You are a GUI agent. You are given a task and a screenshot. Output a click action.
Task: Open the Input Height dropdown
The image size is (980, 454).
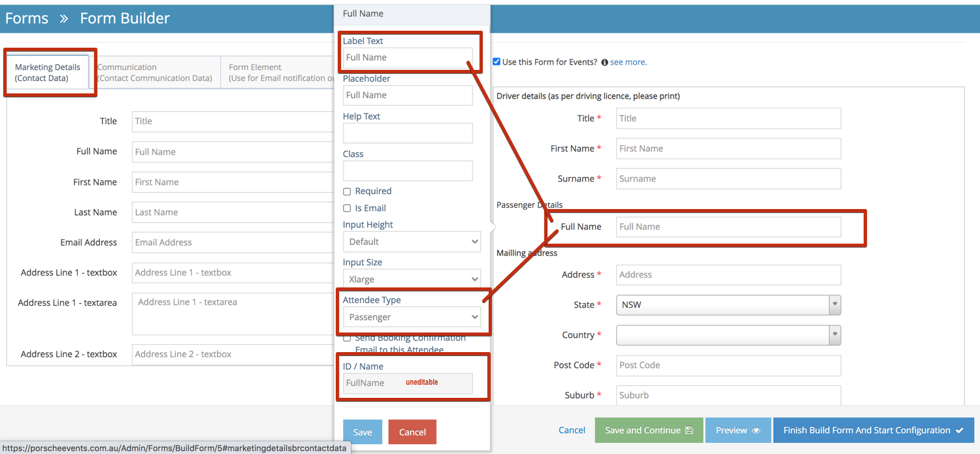pyautogui.click(x=412, y=241)
